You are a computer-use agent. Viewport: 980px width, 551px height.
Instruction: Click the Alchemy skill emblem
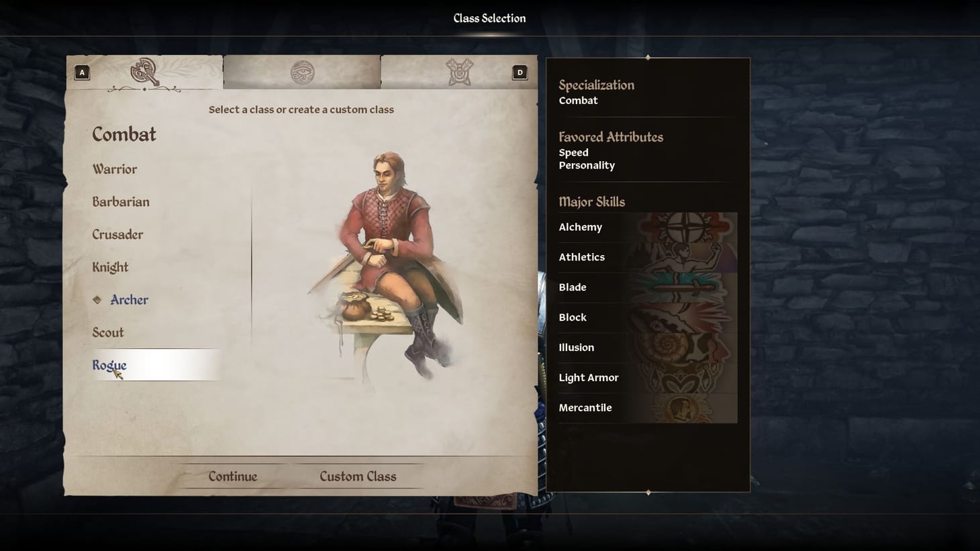(685, 228)
